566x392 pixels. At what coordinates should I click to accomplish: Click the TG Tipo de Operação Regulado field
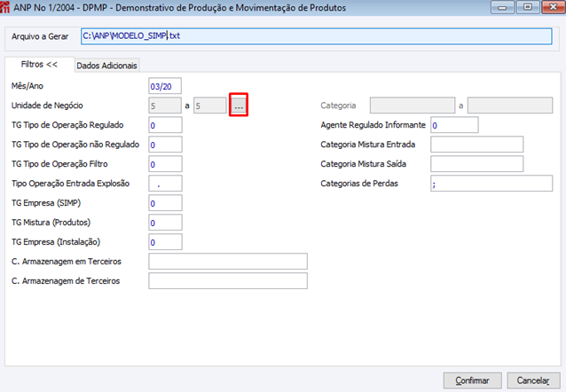pos(165,125)
